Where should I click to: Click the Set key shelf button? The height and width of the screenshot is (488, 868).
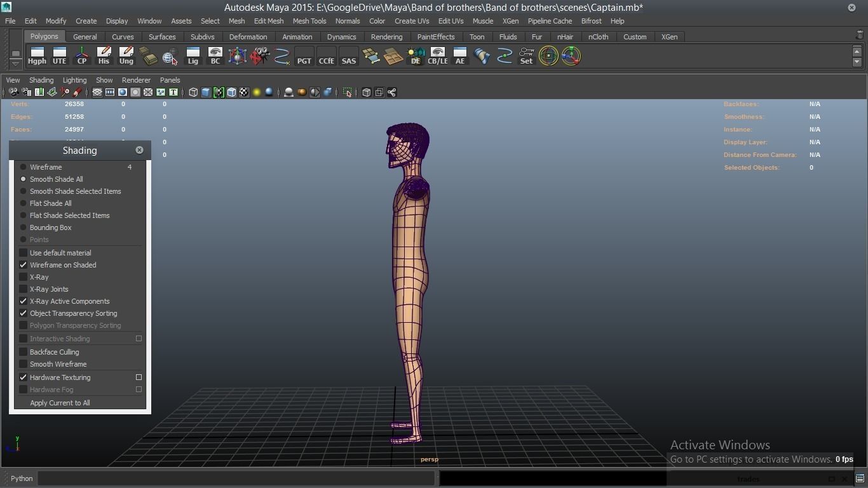[526, 56]
